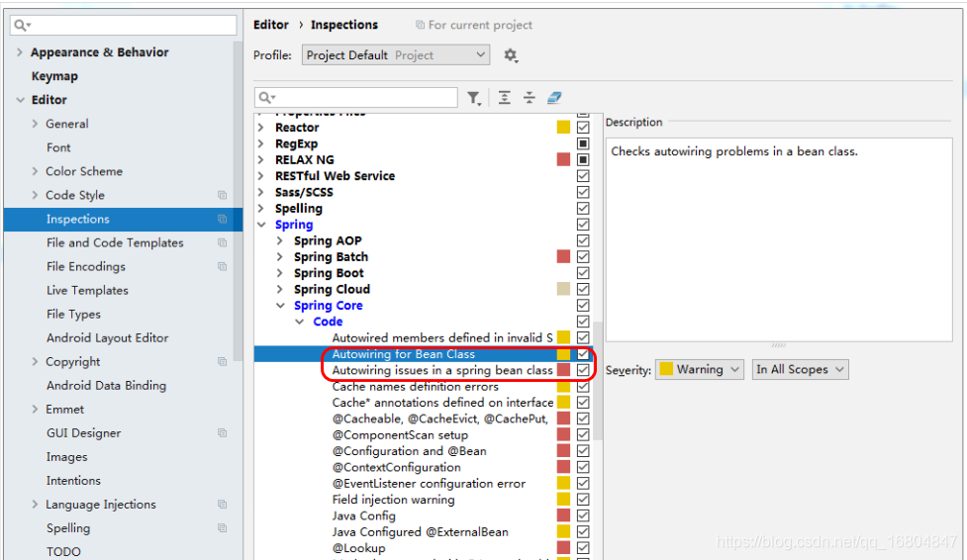Toggle the Spring Batch checkbox

[583, 256]
